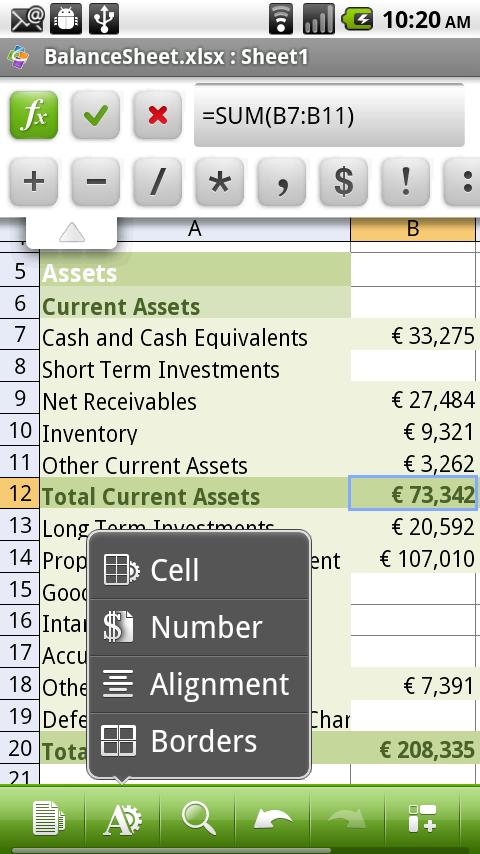The height and width of the screenshot is (854, 480).
Task: Select column B header
Action: pos(413,229)
